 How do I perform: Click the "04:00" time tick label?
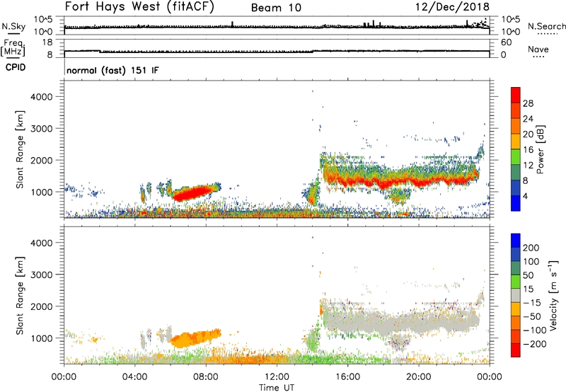[134, 377]
